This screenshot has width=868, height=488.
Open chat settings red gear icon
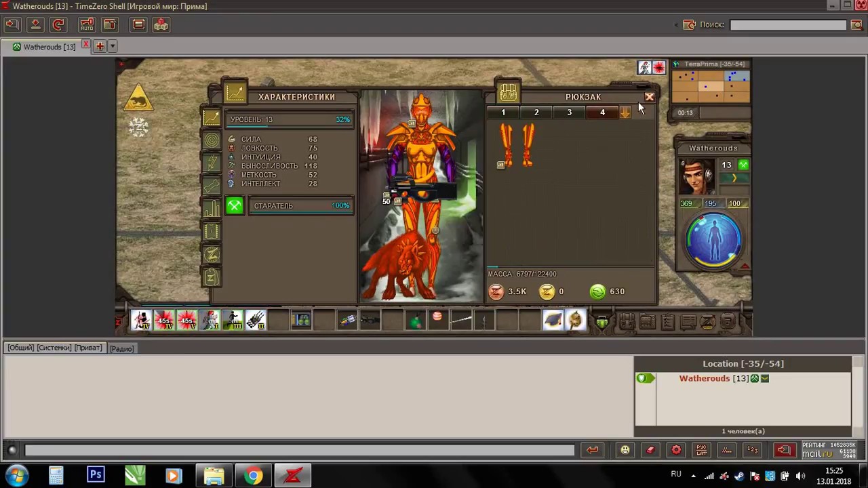click(676, 449)
